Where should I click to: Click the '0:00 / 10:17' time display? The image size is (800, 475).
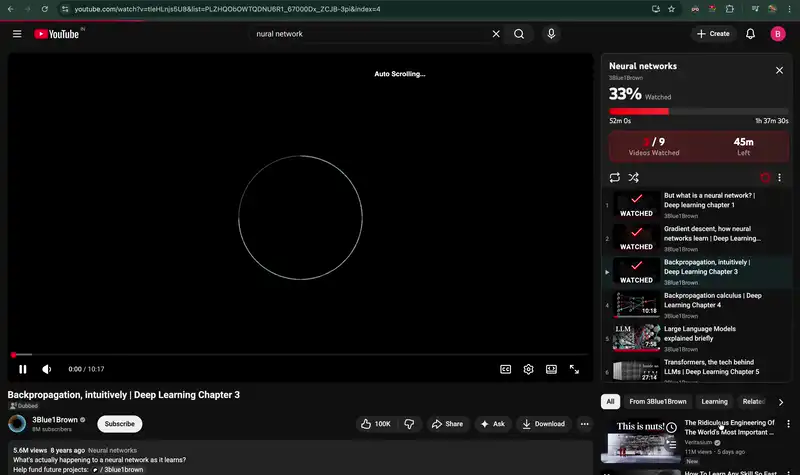click(x=86, y=369)
